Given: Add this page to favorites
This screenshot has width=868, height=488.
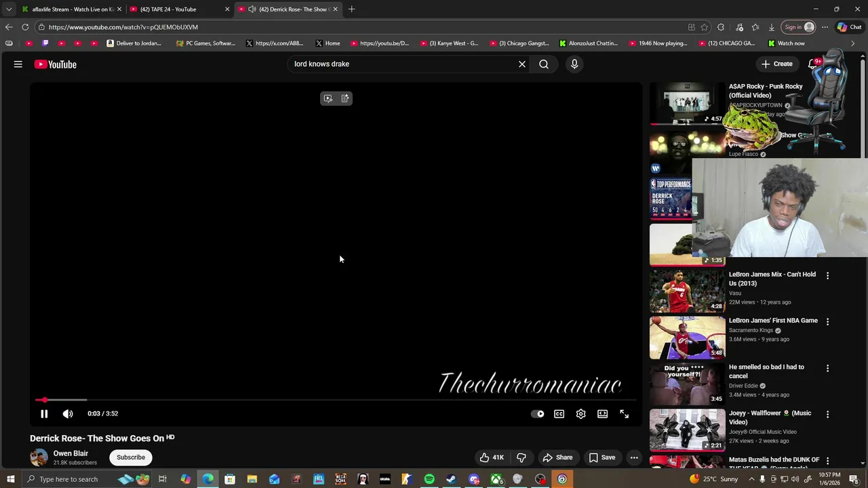Looking at the screenshot, I should [x=705, y=27].
